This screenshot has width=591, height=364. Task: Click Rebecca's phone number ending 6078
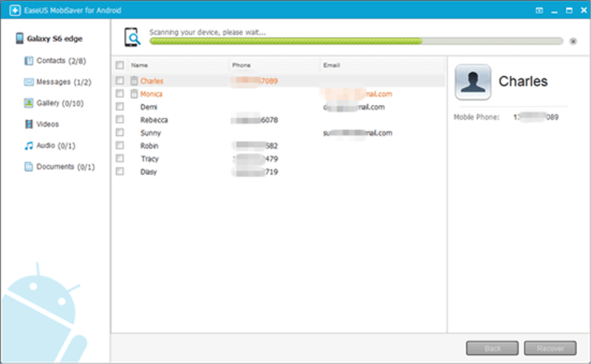point(254,120)
